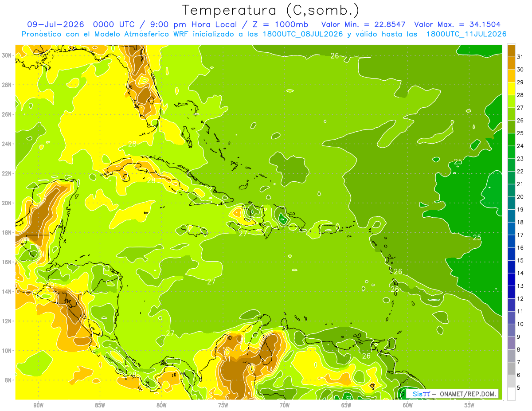Click the legend value '17'
The image size is (532, 411).
(x=520, y=235)
